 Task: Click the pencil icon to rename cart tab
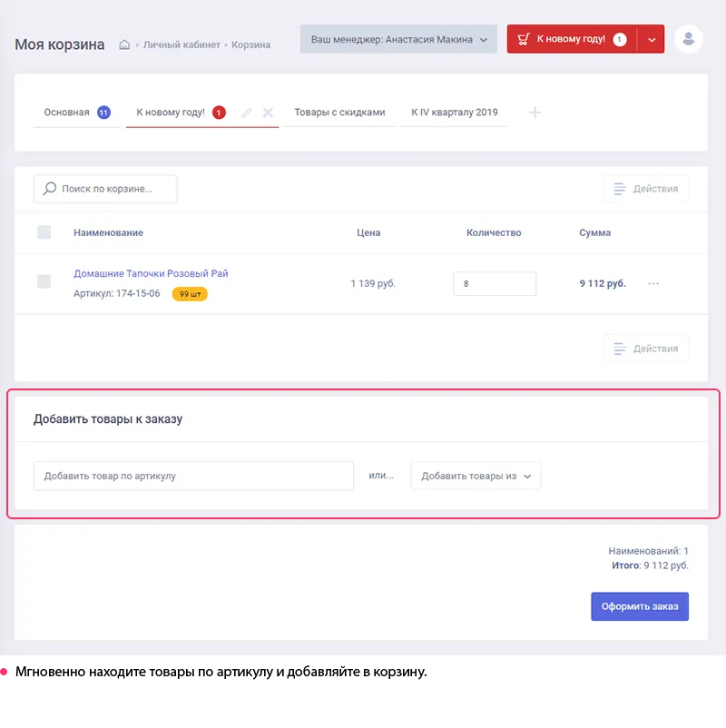tap(247, 113)
